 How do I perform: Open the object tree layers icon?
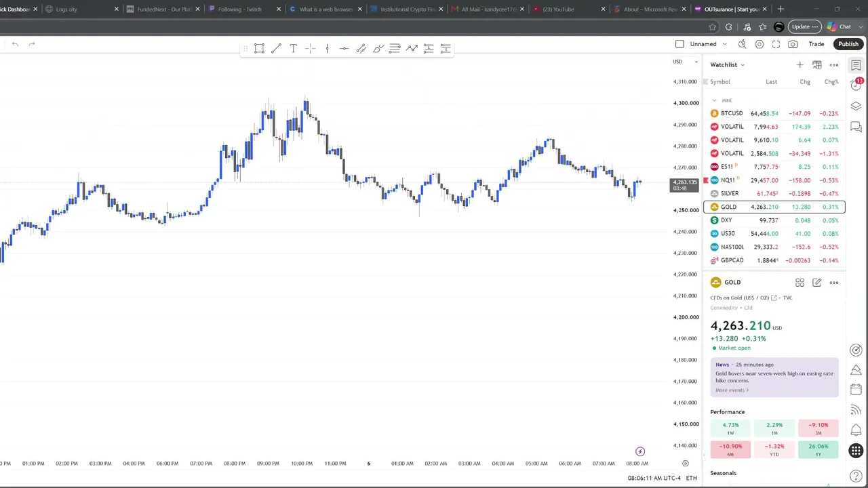856,106
